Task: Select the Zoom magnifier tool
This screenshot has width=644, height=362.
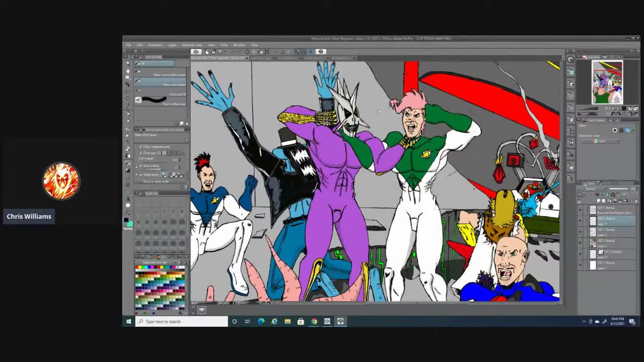Action: pyautogui.click(x=127, y=63)
